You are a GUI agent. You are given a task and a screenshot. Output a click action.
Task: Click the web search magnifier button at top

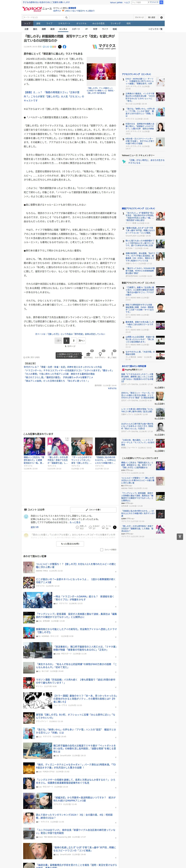coord(161,2)
